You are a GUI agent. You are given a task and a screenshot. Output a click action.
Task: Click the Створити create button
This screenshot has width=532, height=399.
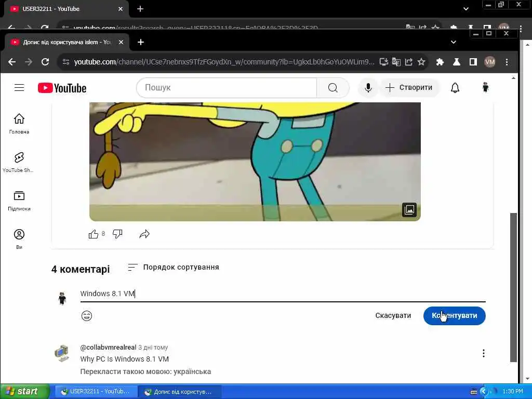point(409,87)
